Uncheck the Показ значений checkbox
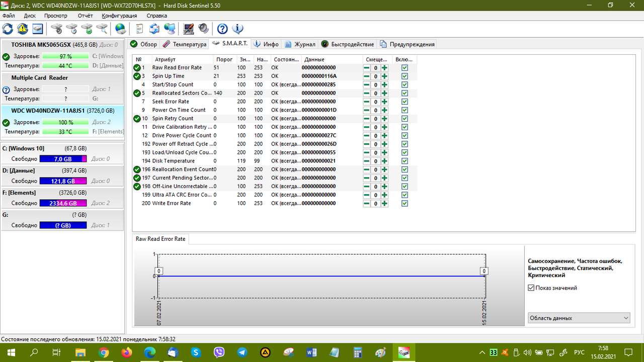Viewport: 644px width, 362px height. [531, 288]
